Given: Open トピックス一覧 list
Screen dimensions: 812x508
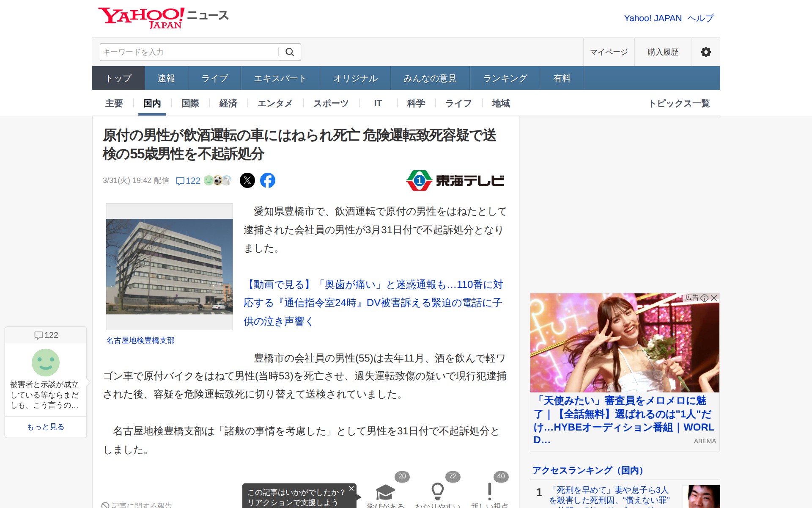Looking at the screenshot, I should pos(679,103).
